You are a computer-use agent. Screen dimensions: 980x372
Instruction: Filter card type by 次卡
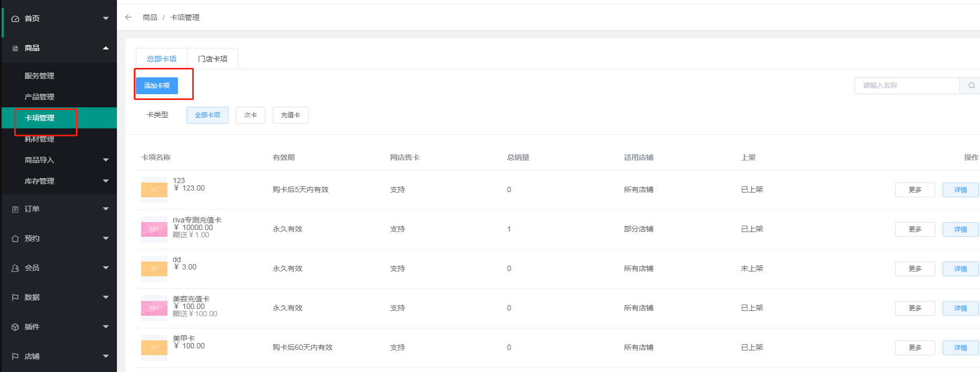tap(251, 115)
